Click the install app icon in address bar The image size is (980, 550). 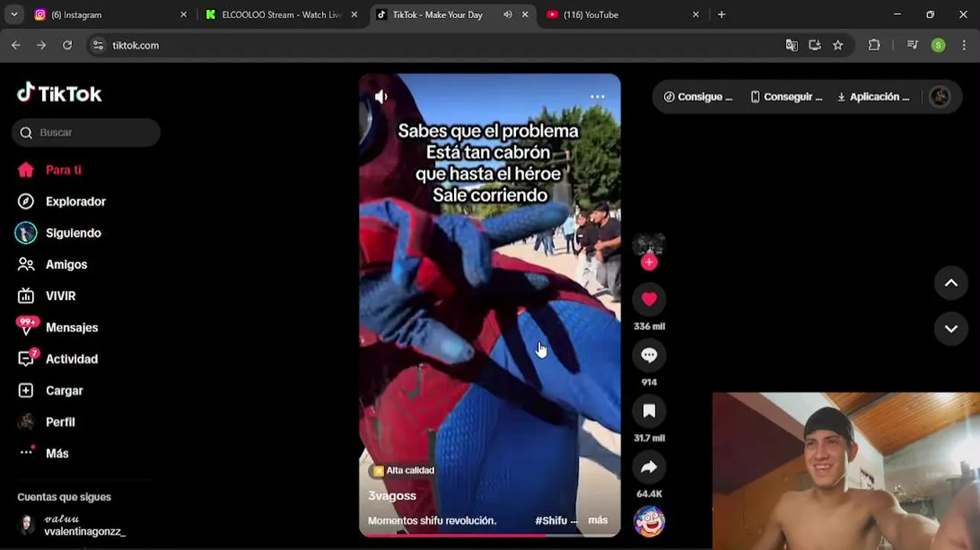[x=814, y=45]
